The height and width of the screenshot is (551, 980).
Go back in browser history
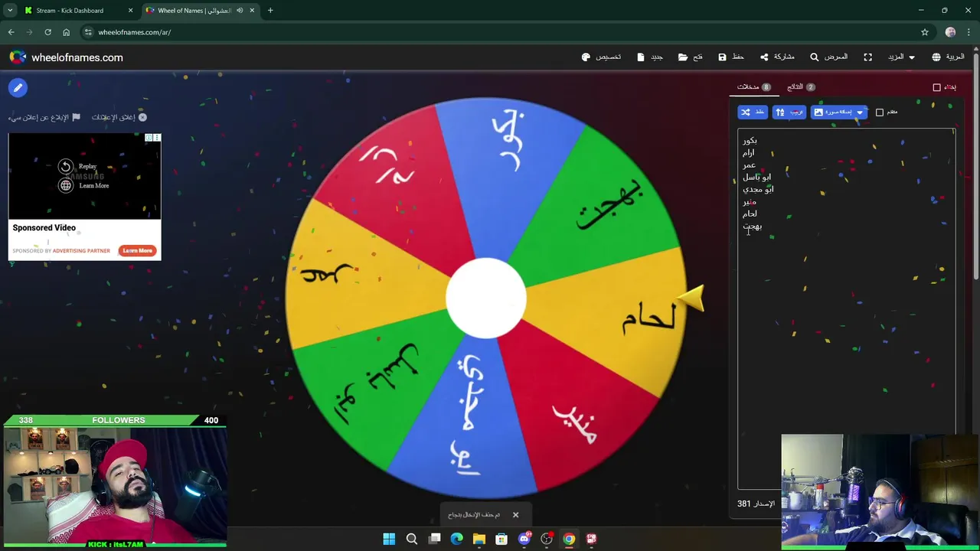[x=11, y=32]
